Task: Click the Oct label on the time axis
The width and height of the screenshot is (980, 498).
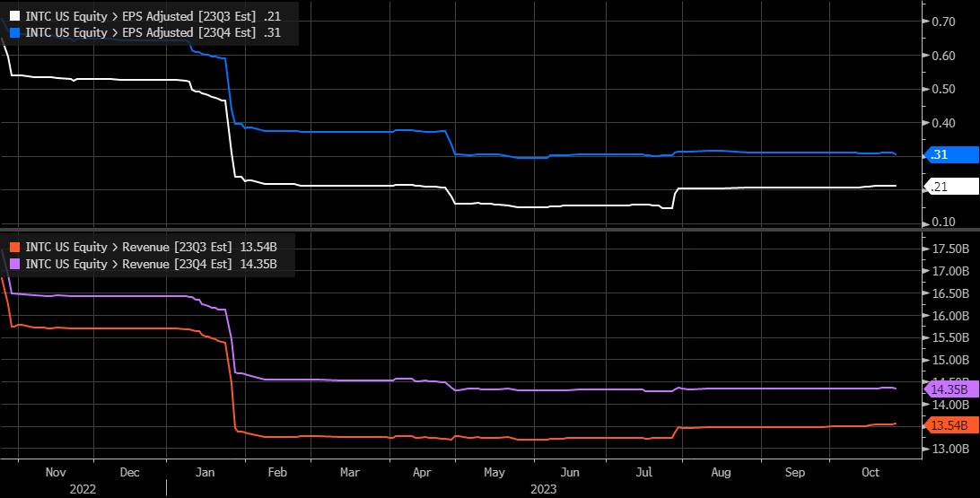Action: click(x=871, y=472)
